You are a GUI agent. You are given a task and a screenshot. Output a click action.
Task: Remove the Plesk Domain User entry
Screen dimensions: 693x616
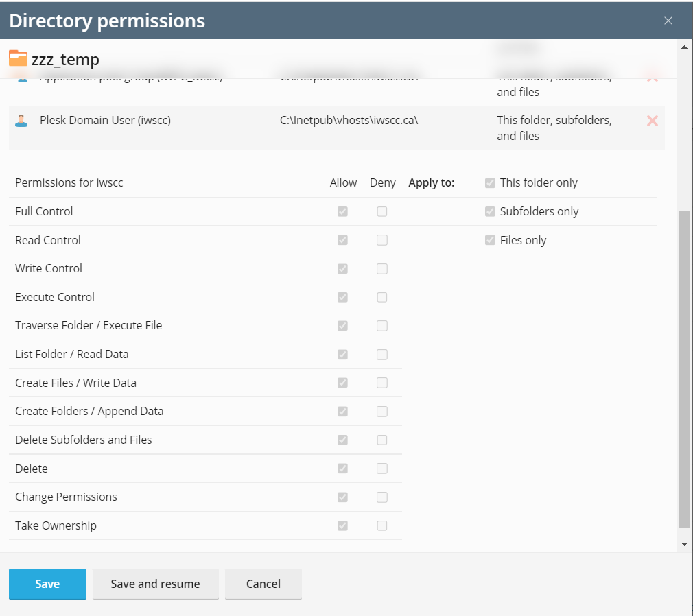click(653, 121)
